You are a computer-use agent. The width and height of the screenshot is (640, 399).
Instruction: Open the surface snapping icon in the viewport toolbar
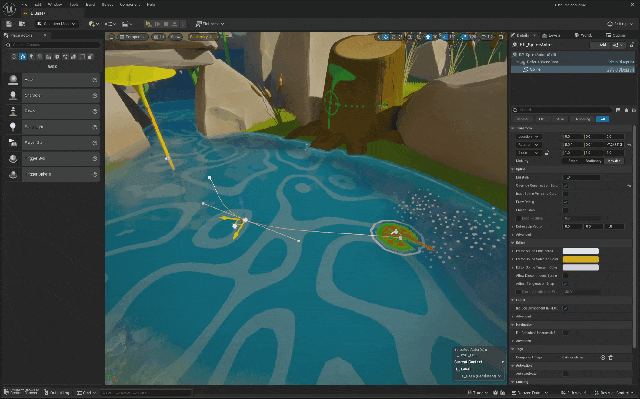pos(418,37)
